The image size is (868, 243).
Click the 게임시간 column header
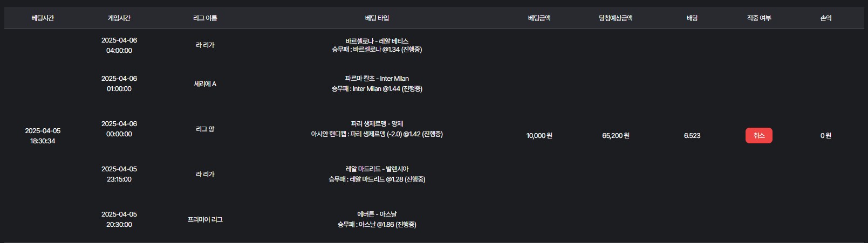coord(119,18)
